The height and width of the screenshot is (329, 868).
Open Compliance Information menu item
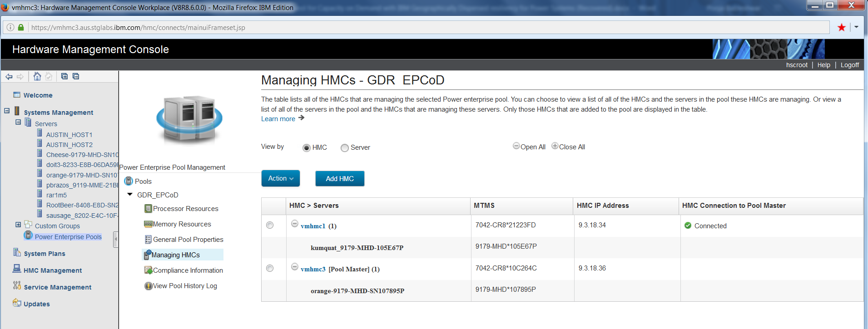coord(188,270)
